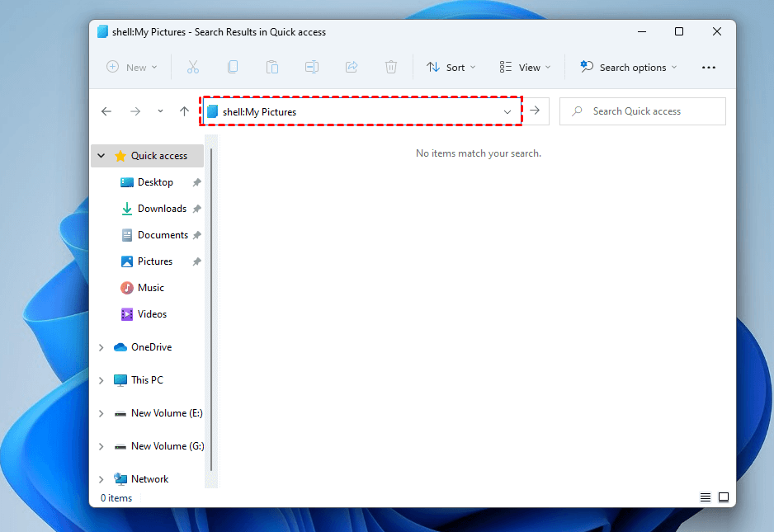Viewport: 774px width, 532px height.
Task: Open Pictures in Quick access
Action: click(x=154, y=261)
